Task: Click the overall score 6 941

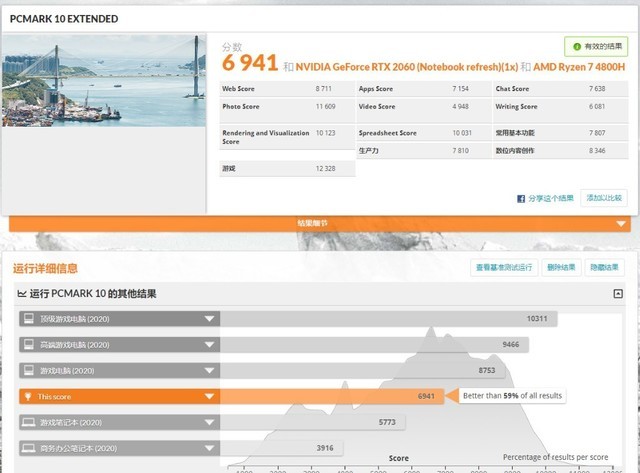Action: point(250,63)
